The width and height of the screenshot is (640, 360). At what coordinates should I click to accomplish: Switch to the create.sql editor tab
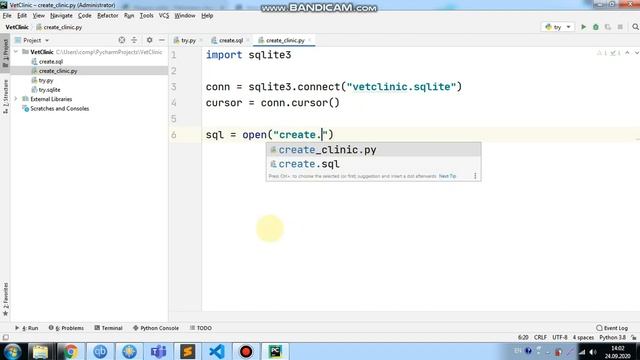(x=231, y=40)
